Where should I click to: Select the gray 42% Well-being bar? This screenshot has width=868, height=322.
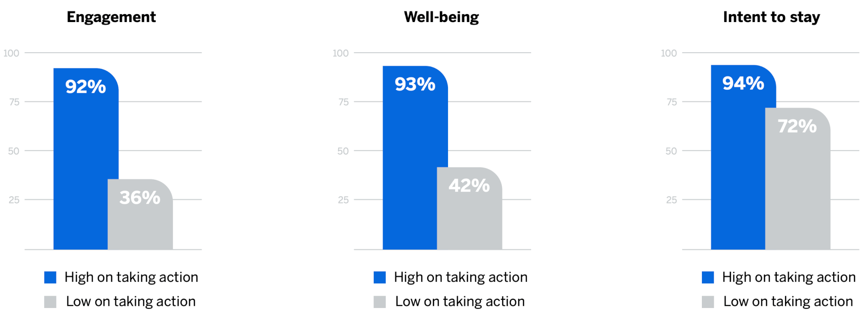(x=470, y=208)
